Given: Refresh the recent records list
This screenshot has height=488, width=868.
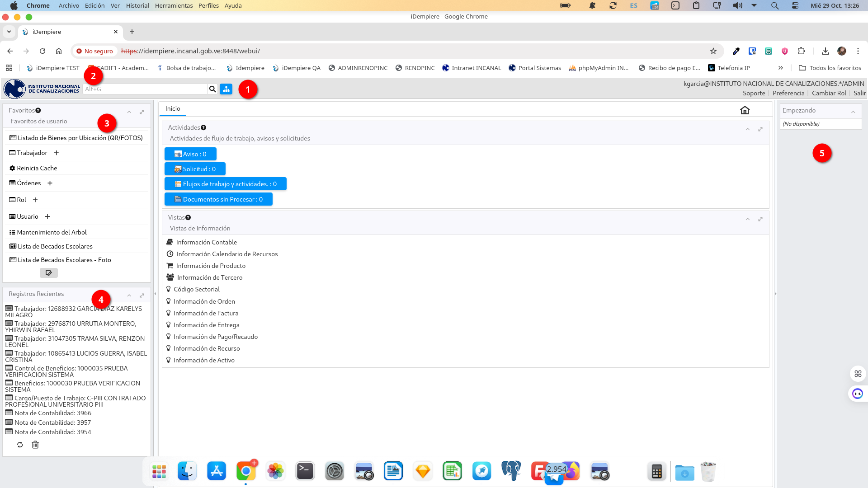Looking at the screenshot, I should pos(20,445).
